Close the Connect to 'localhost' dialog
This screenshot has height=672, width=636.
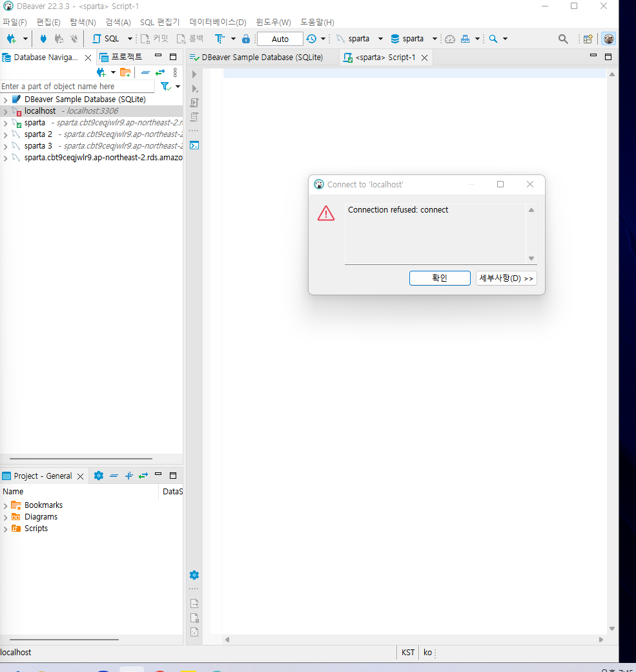pyautogui.click(x=530, y=184)
